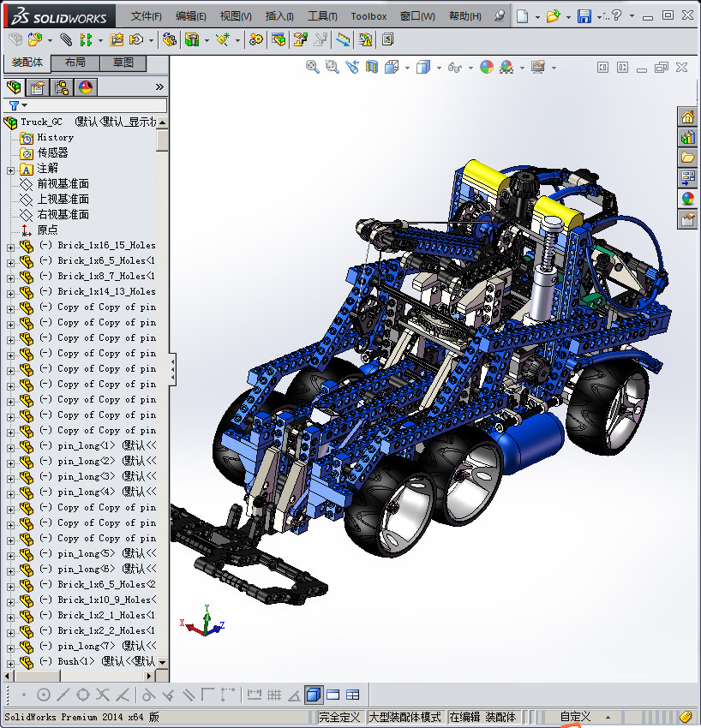The height and width of the screenshot is (728, 701).
Task: Select the Zoom to Area tool
Action: (333, 68)
